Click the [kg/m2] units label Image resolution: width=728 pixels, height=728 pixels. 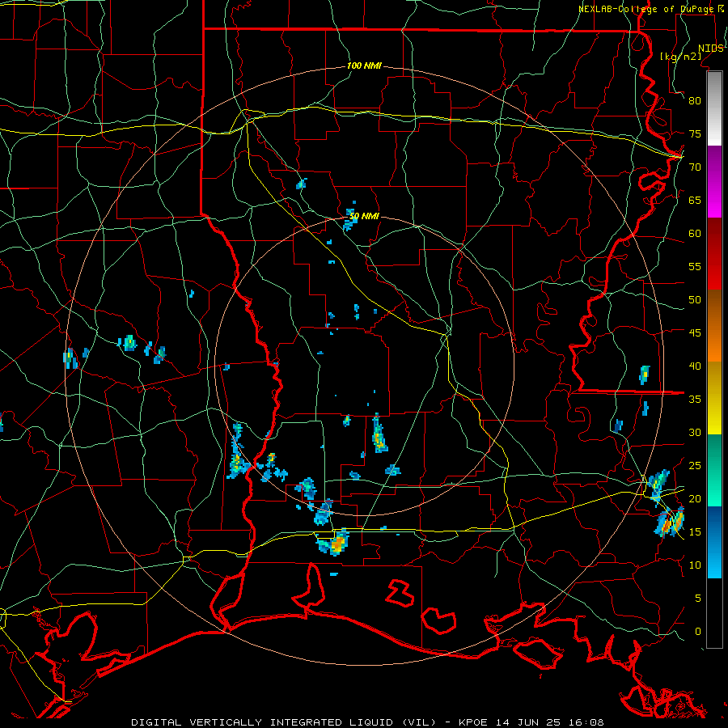tap(680, 56)
